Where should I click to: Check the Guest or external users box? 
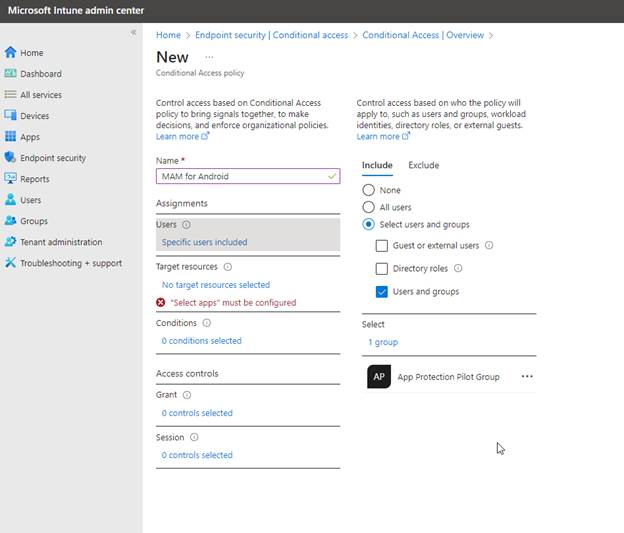coord(382,245)
